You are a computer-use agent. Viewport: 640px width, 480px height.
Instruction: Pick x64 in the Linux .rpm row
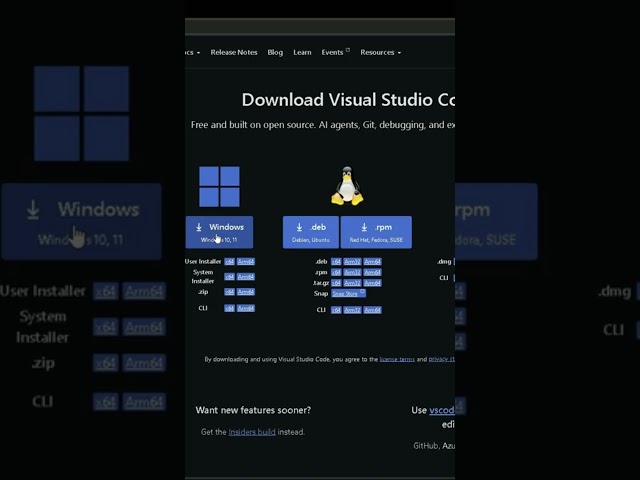336,272
